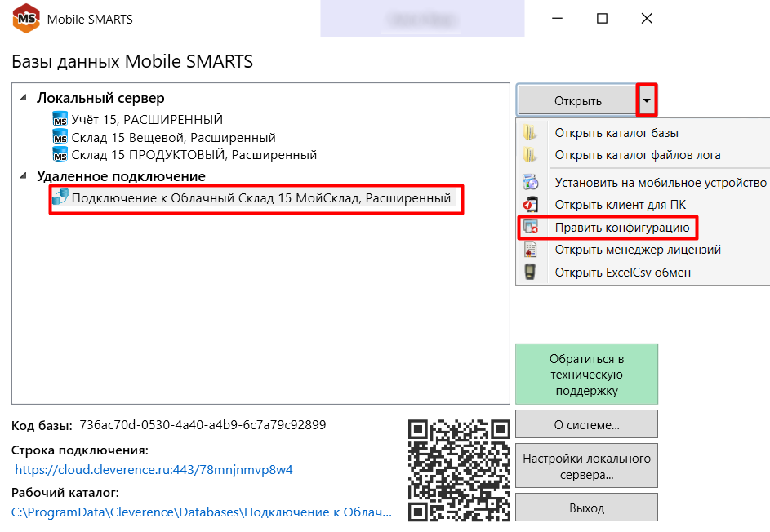Collapse the Локальный сервер tree node
This screenshot has height=532, width=770.
coord(23,98)
